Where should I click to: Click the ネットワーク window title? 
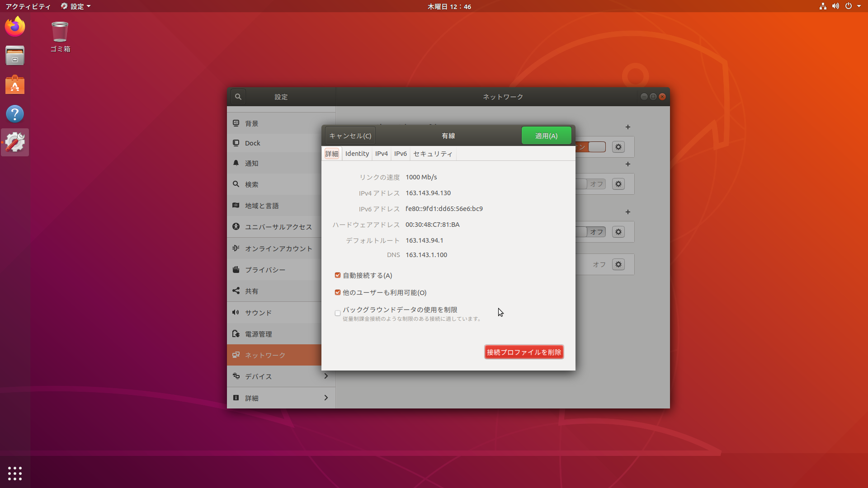point(503,97)
